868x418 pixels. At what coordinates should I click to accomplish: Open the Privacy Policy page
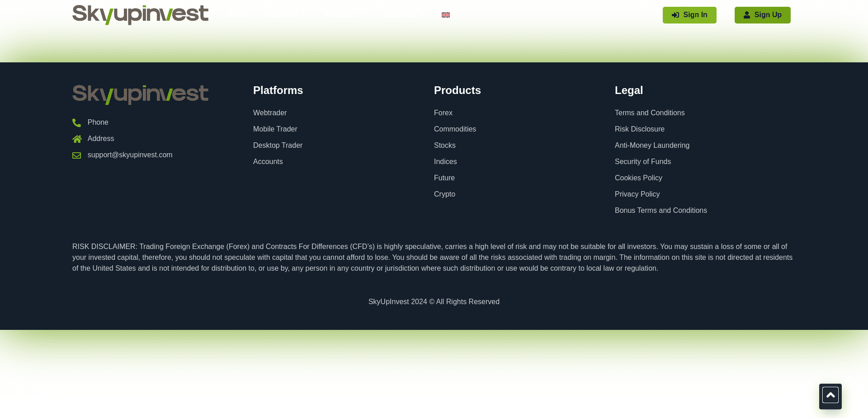pyautogui.click(x=637, y=194)
